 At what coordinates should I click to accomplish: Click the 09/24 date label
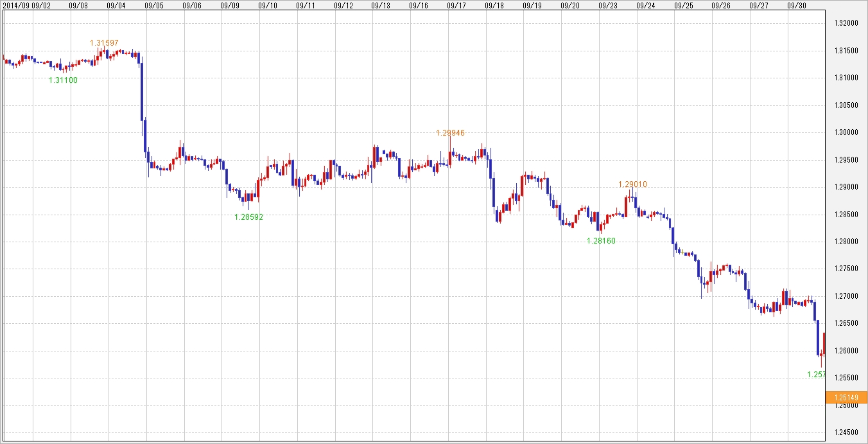click(646, 5)
